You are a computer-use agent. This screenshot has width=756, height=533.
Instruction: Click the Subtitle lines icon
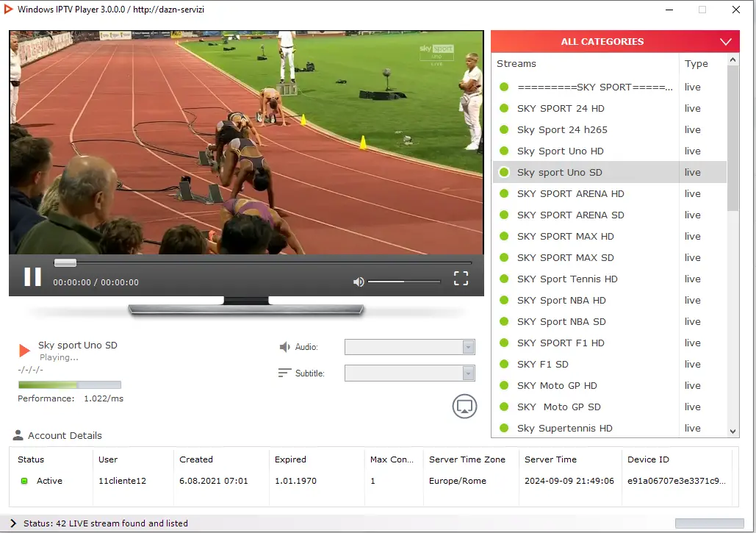pos(284,373)
